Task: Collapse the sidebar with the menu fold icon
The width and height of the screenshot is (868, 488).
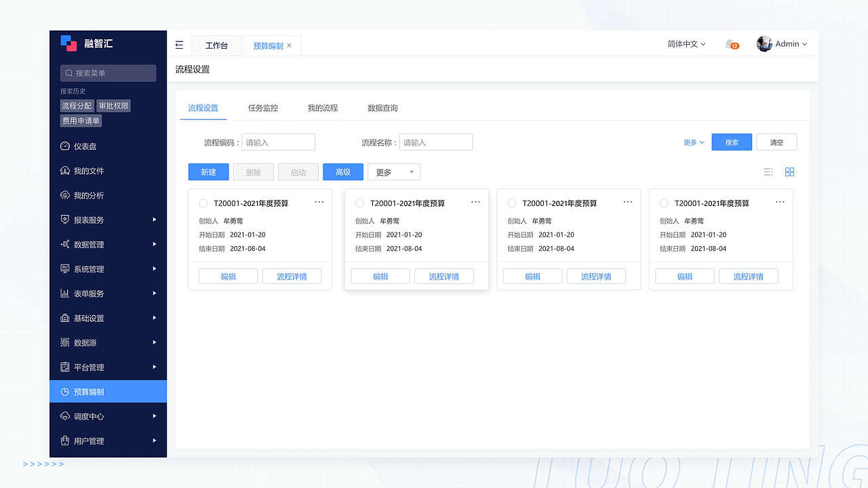Action: pos(179,45)
